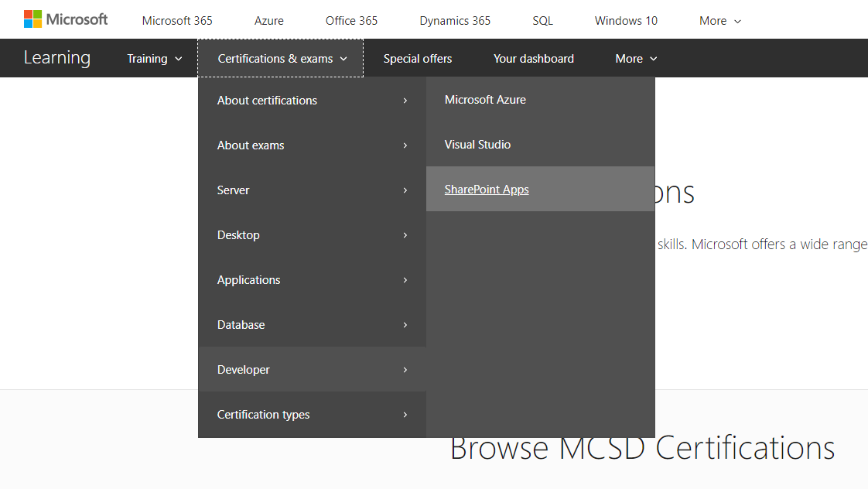The image size is (868, 489).
Task: Go to Special offers
Action: point(418,58)
